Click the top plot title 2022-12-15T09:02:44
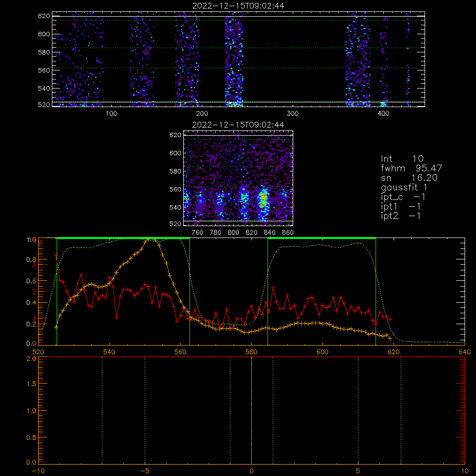476x476 pixels. click(x=238, y=6)
